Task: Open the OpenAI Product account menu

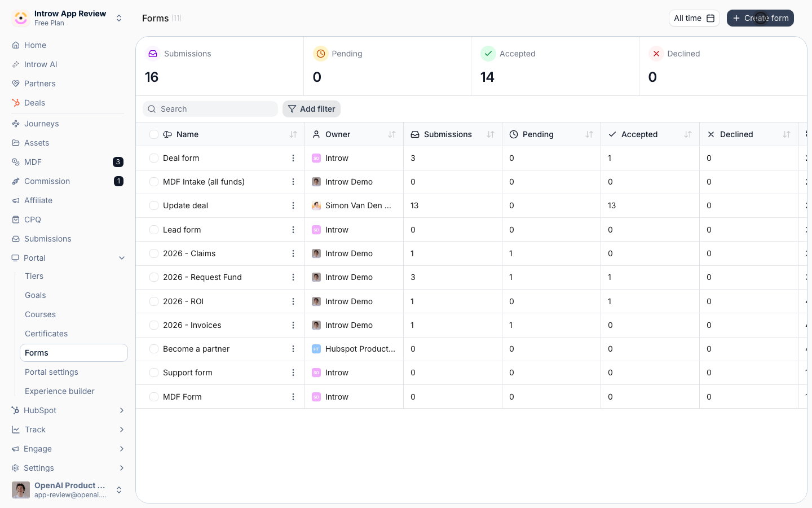Action: click(68, 490)
